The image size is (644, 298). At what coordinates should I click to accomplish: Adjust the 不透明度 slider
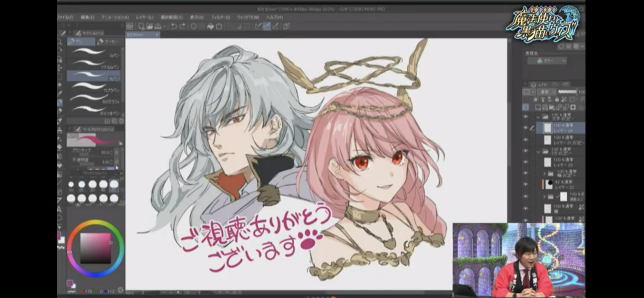86,164
